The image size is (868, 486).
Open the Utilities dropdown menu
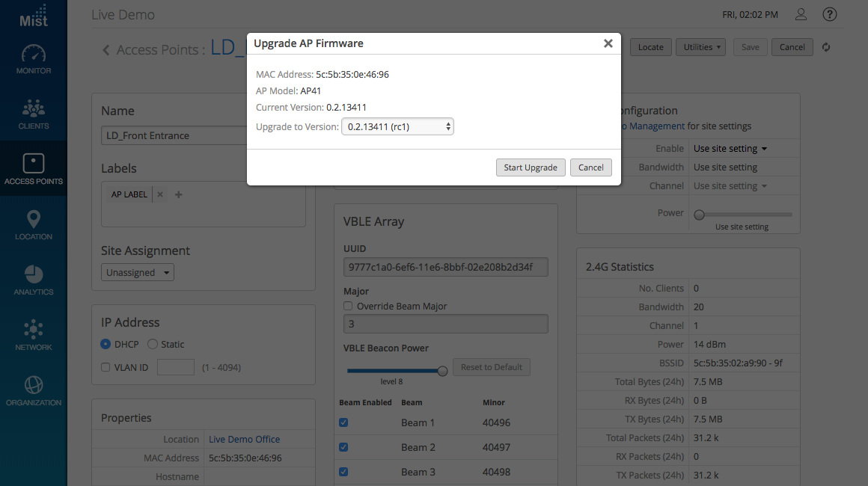click(701, 47)
